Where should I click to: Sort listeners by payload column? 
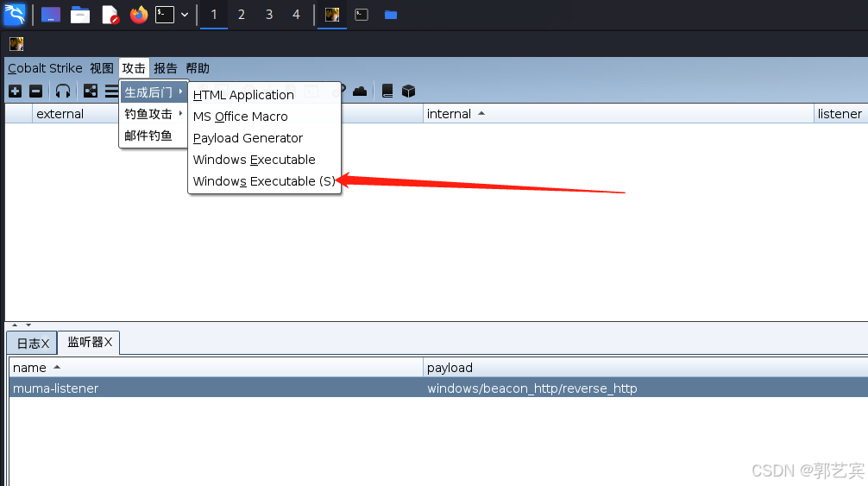pos(645,368)
